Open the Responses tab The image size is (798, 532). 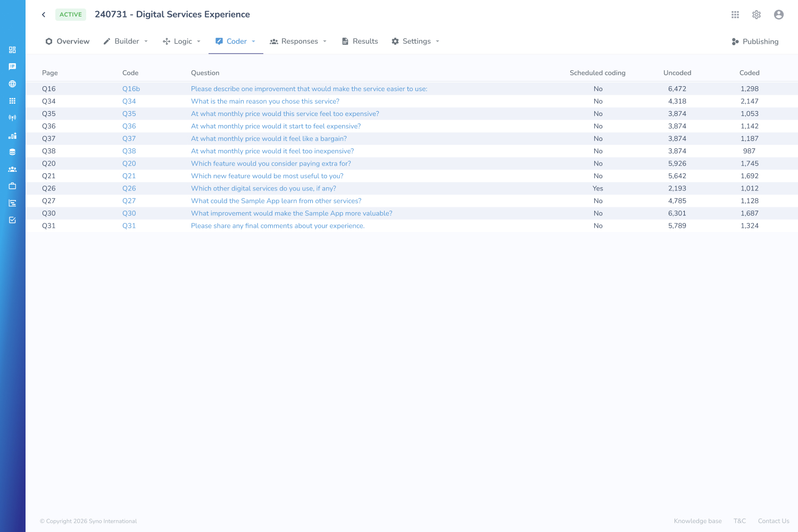tap(294, 41)
